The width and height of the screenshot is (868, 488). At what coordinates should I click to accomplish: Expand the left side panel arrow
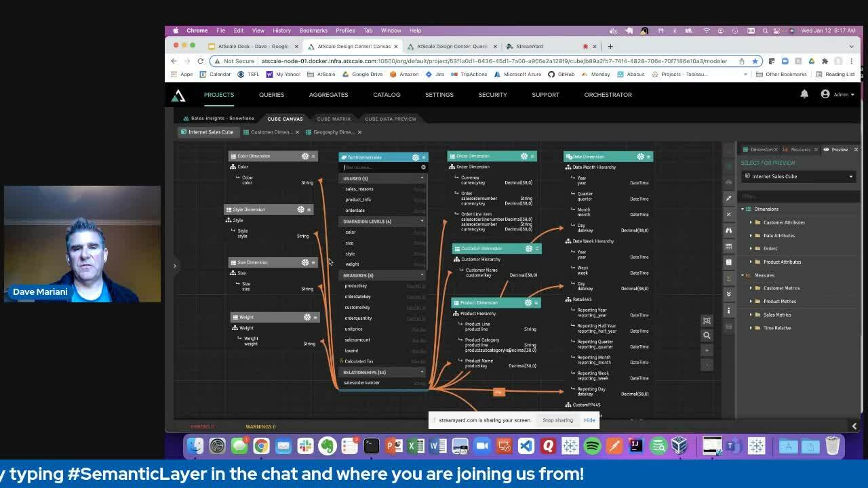click(x=174, y=266)
